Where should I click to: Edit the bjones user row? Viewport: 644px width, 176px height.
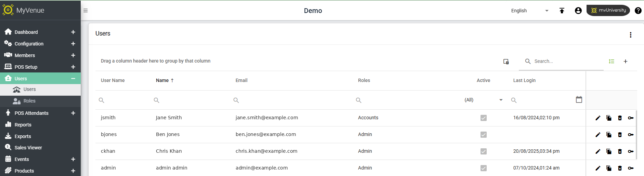[x=598, y=135]
